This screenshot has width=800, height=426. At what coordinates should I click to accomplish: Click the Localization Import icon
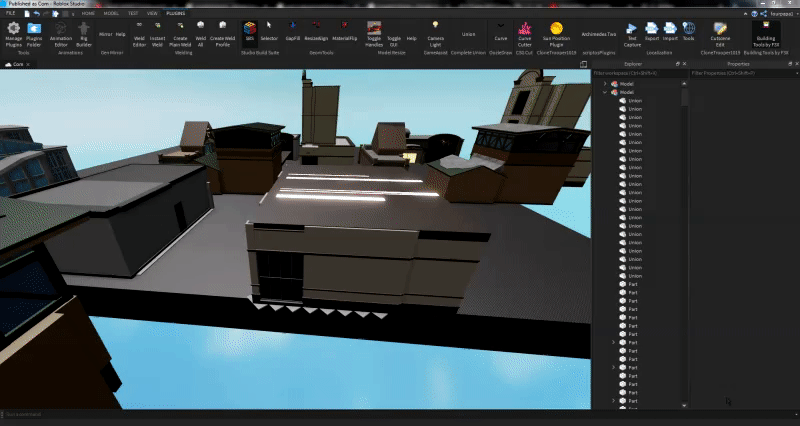pos(670,31)
